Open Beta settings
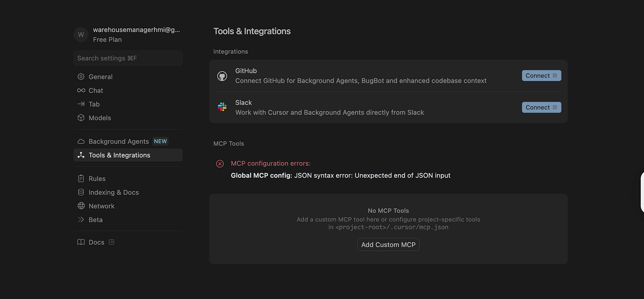 tap(128, 220)
